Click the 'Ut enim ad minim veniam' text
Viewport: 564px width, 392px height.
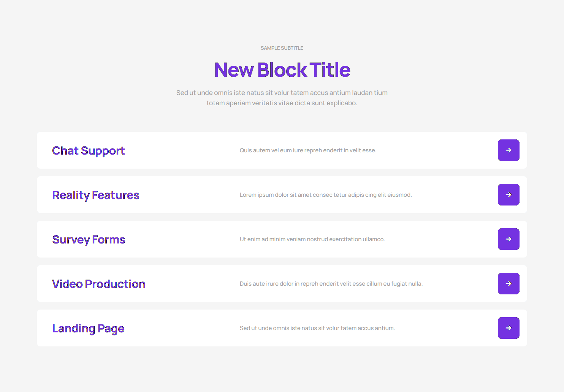[x=312, y=239]
